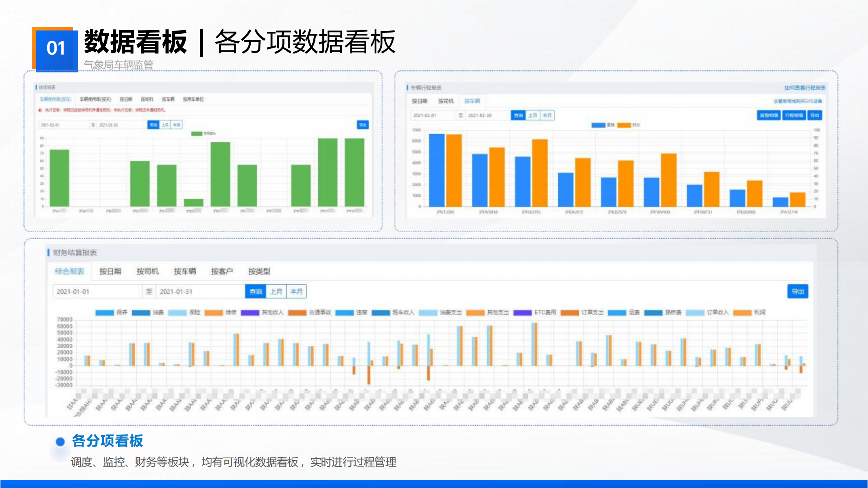This screenshot has width=868, height=488.
Task: Open 如何查看行程报表 help link
Action: (805, 88)
